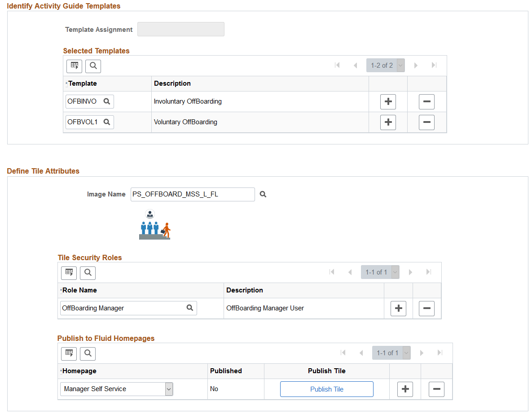The image size is (532, 414).
Task: Expand the 1-2 of 2 rows dropdown
Action: click(400, 65)
